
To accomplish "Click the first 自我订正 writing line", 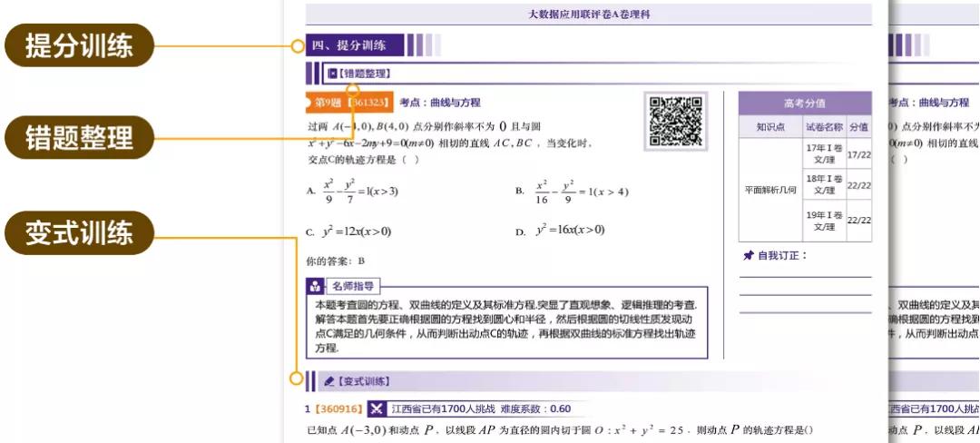I will click(806, 277).
